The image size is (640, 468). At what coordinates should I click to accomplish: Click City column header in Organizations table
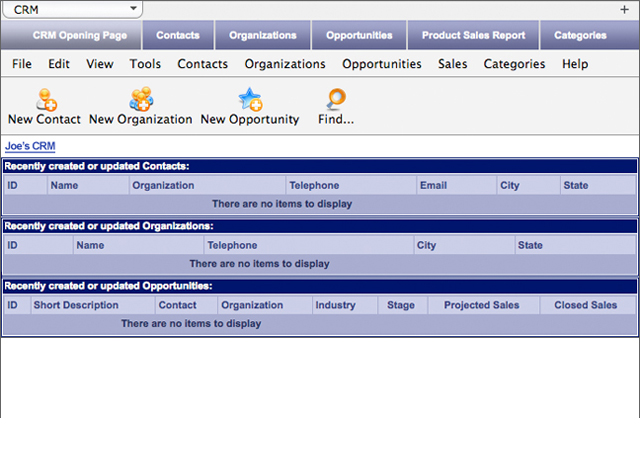tap(464, 245)
